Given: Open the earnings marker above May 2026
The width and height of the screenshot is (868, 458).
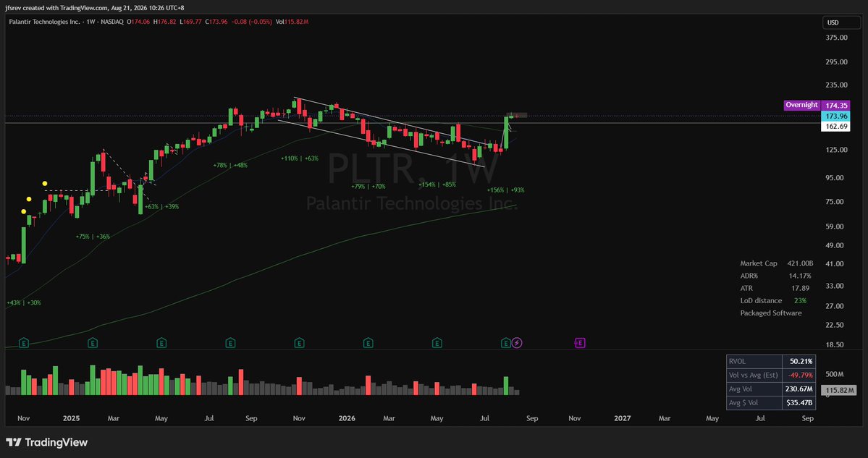Looking at the screenshot, I should (437, 343).
